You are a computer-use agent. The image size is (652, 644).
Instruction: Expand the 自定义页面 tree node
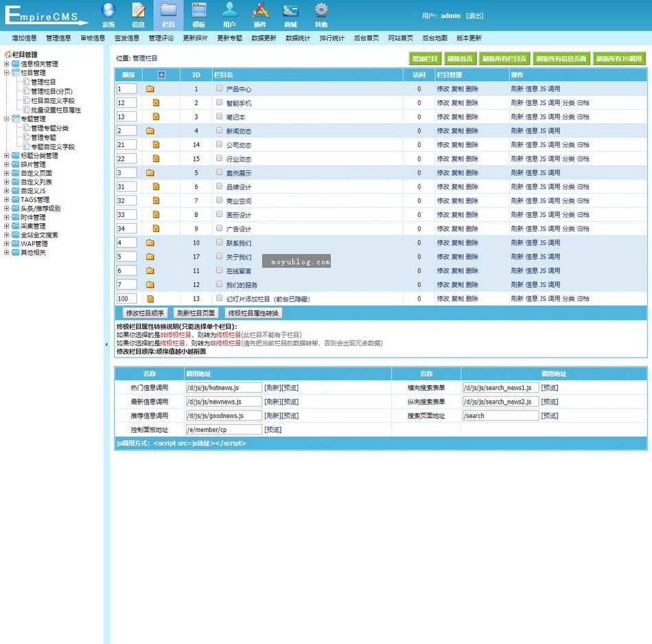pyautogui.click(x=7, y=173)
